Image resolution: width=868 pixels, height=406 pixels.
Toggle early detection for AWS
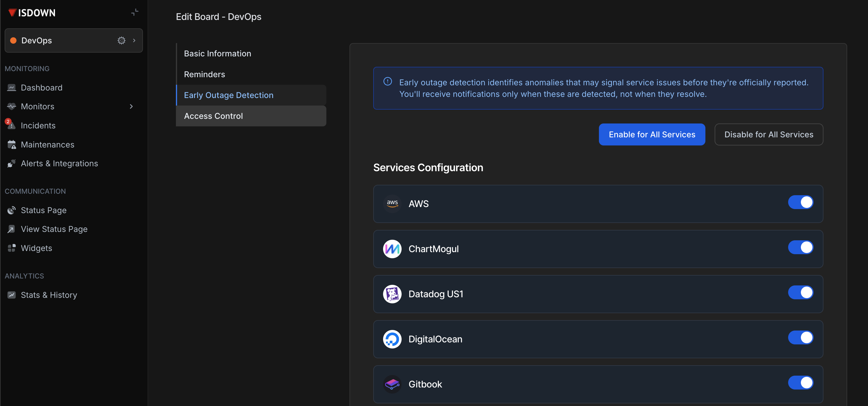(800, 202)
